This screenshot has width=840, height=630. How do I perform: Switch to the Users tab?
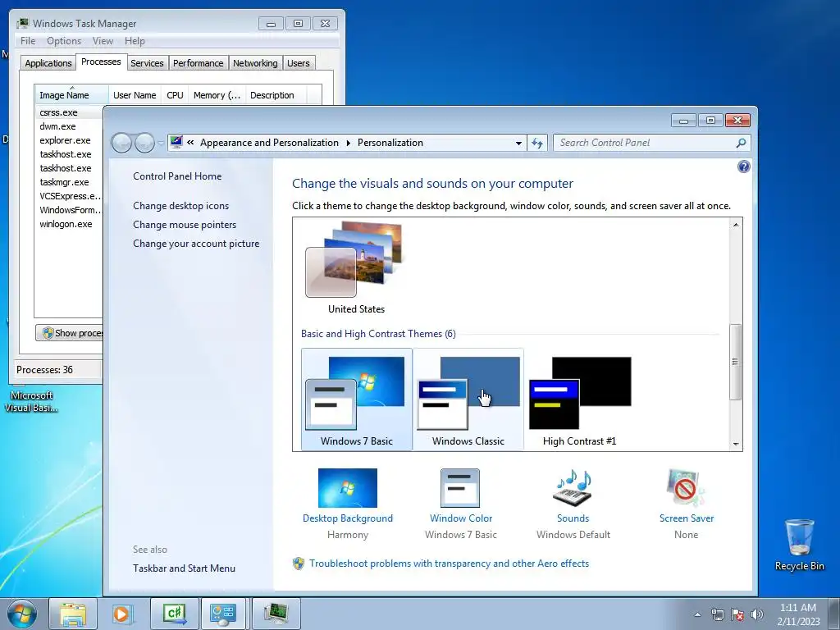tap(298, 62)
